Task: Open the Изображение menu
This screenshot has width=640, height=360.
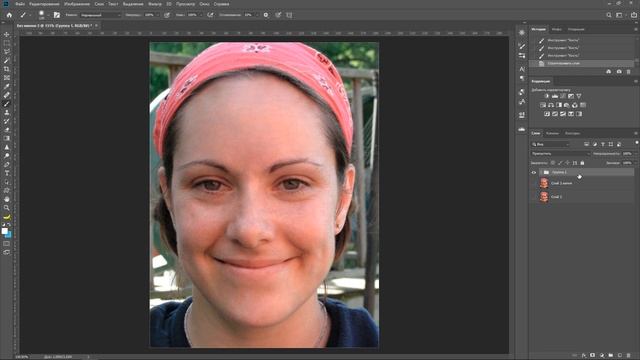Action: pyautogui.click(x=77, y=4)
